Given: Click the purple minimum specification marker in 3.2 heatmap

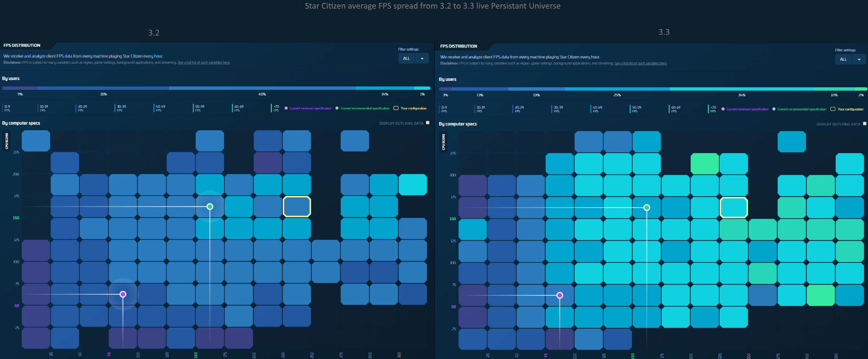Looking at the screenshot, I should pyautogui.click(x=123, y=294).
